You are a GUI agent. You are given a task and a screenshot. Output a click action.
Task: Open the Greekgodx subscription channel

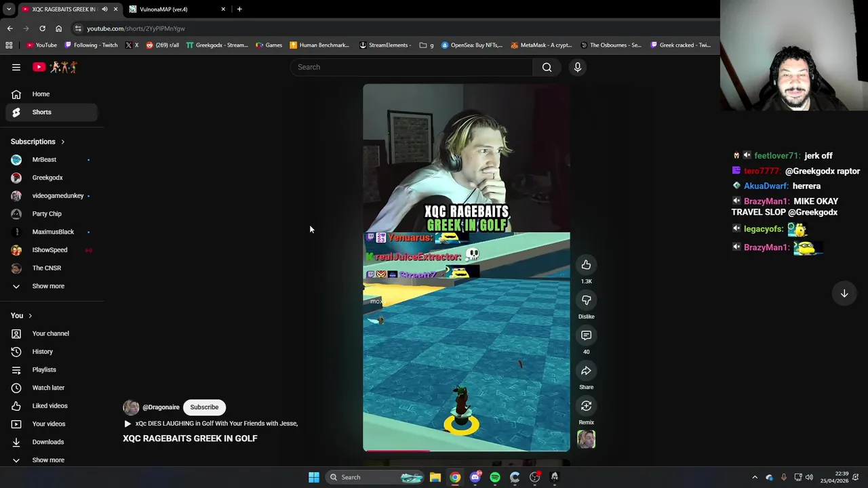[52, 178]
